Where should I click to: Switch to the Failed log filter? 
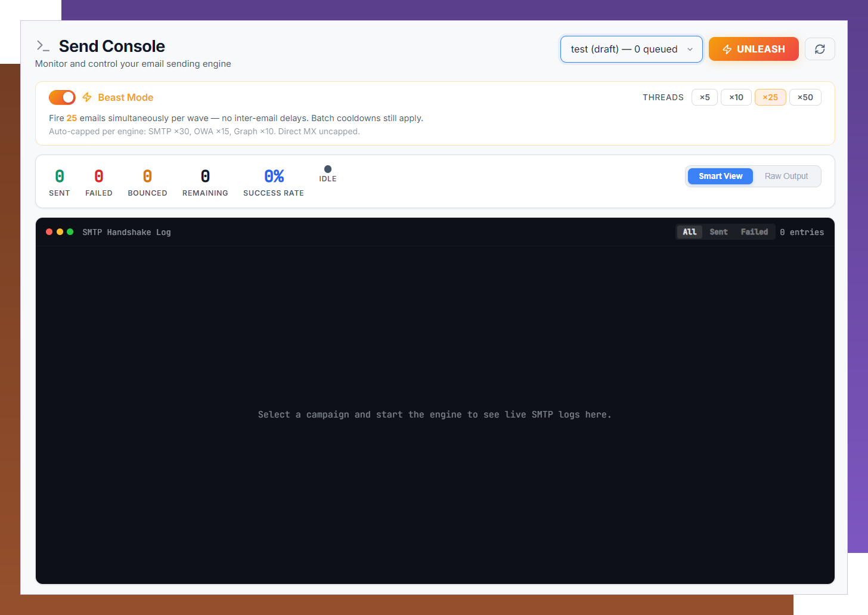click(754, 231)
